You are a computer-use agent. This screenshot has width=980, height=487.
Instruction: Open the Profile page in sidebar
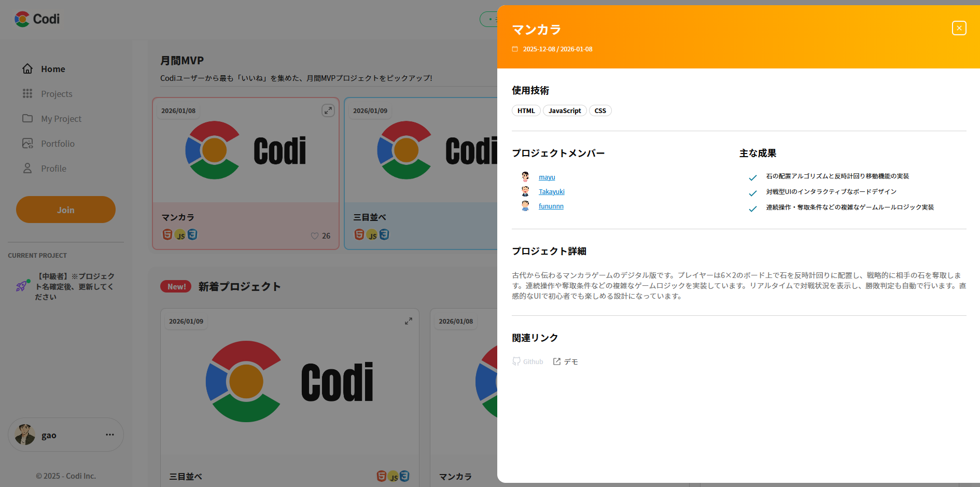click(x=53, y=169)
